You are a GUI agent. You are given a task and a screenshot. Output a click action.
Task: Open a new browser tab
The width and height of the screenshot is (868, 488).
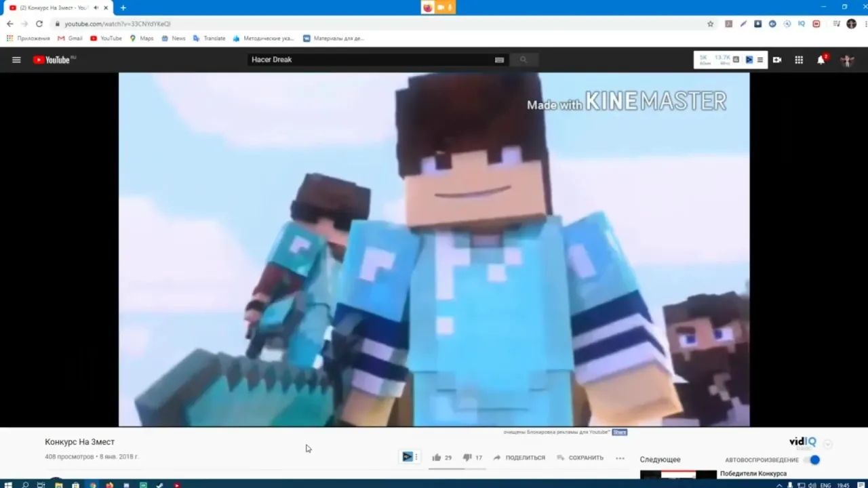pyautogui.click(x=123, y=7)
